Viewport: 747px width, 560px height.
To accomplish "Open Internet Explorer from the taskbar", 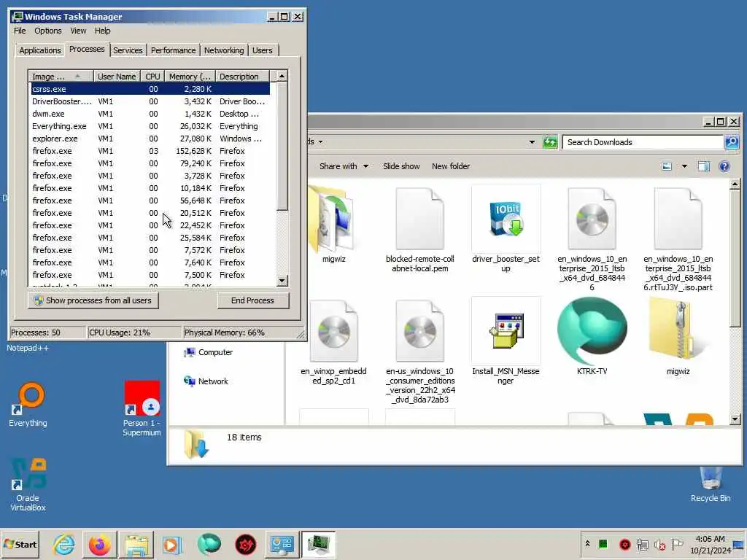I will [x=64, y=544].
